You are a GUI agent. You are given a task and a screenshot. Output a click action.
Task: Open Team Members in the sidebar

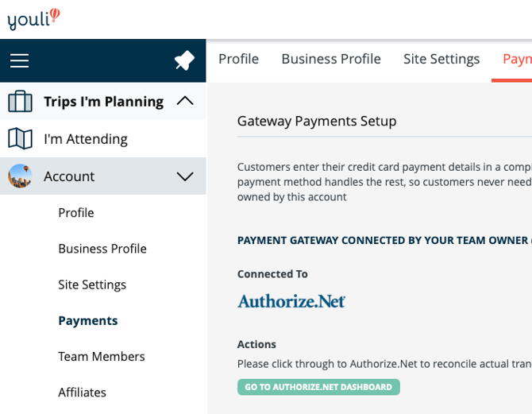(102, 357)
